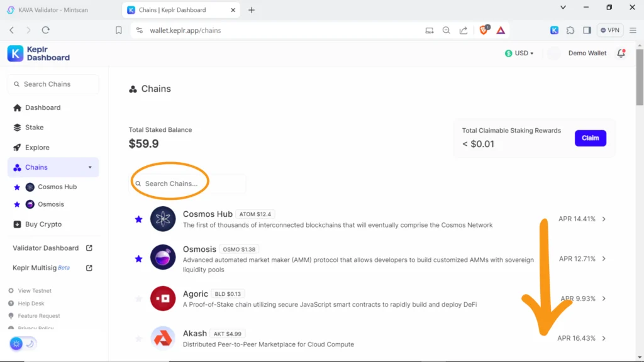Open the browser extensions puzzle icon
This screenshot has width=644, height=362.
tap(570, 30)
